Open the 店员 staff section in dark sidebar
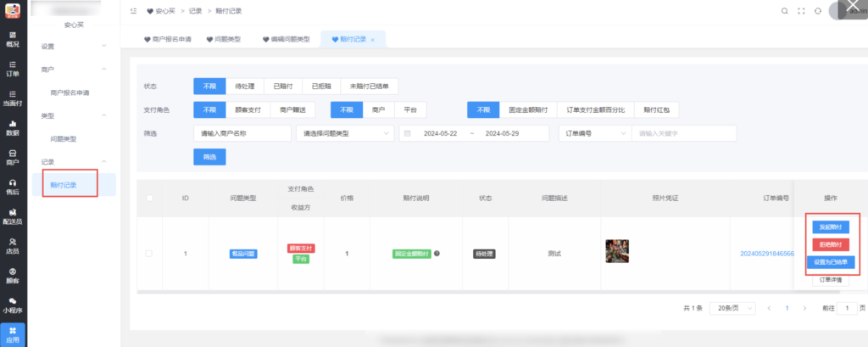Viewport: 868px width, 347px height. click(13, 246)
